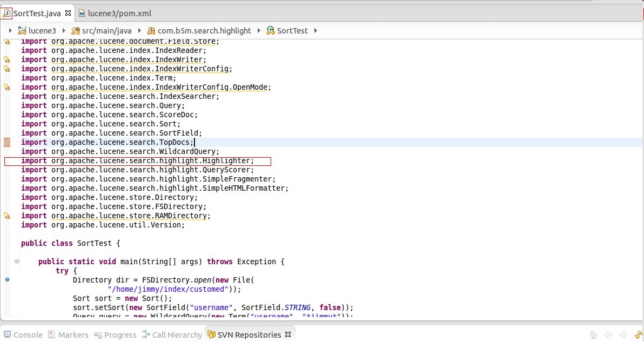Click the sort.setSort line with "username"

click(x=213, y=307)
